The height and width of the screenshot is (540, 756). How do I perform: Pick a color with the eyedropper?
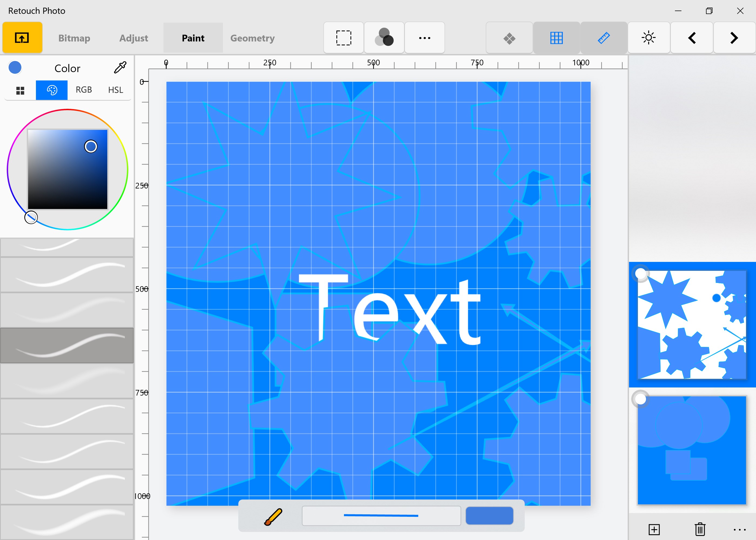pos(120,67)
